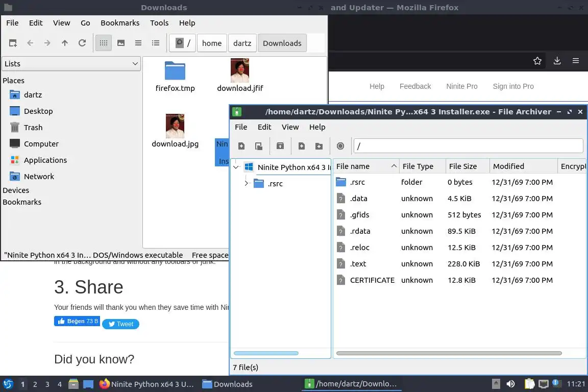Click stop operation icon in File Archiver
Viewport: 588px width, 392px height.
pos(340,146)
